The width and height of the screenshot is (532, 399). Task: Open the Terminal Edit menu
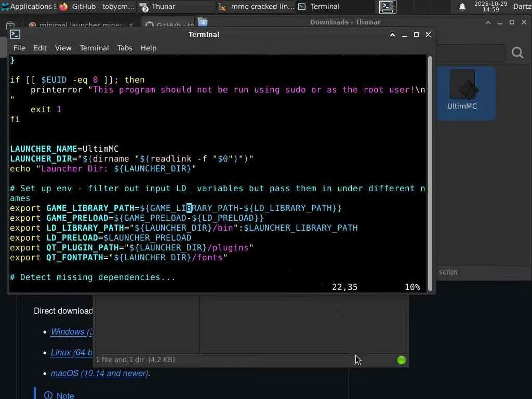40,48
